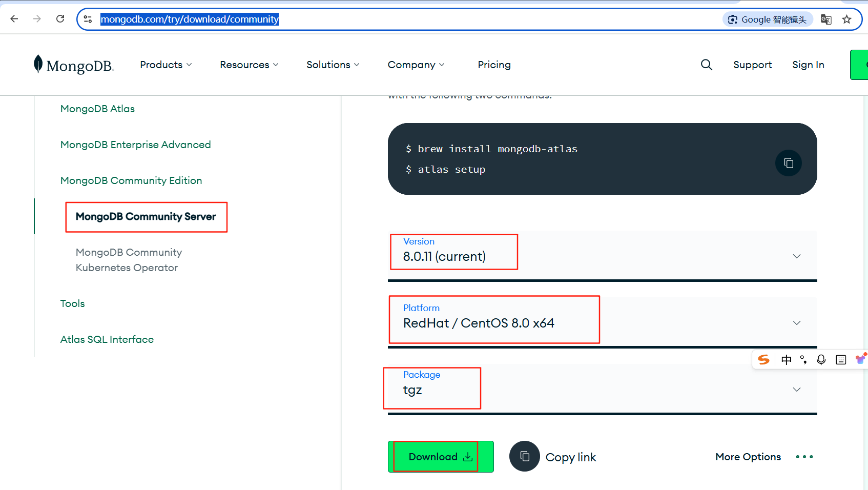The height and width of the screenshot is (490, 868).
Task: Open the Package dropdown showing tgz
Action: (x=602, y=389)
